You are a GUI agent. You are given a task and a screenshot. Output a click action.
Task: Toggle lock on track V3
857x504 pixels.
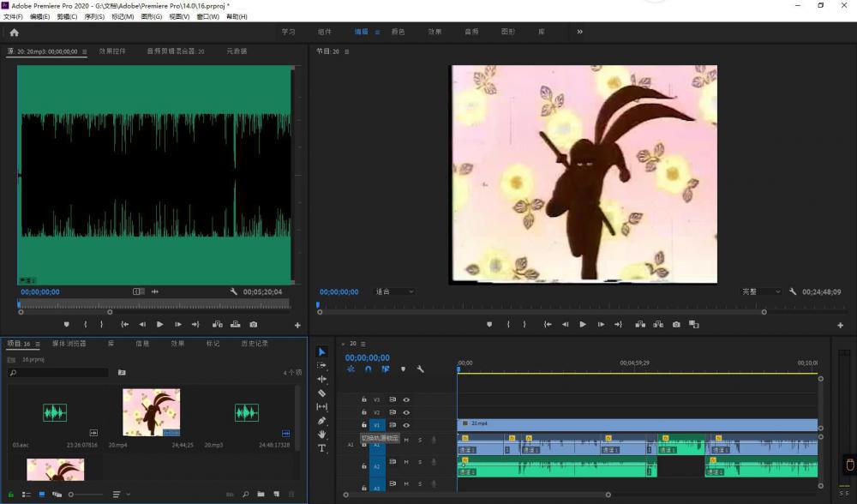(x=364, y=399)
